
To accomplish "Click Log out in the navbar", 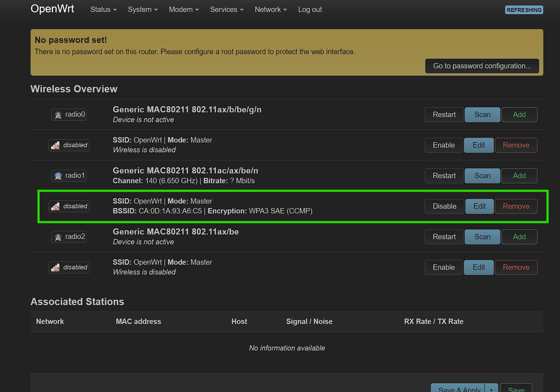I will click(310, 9).
